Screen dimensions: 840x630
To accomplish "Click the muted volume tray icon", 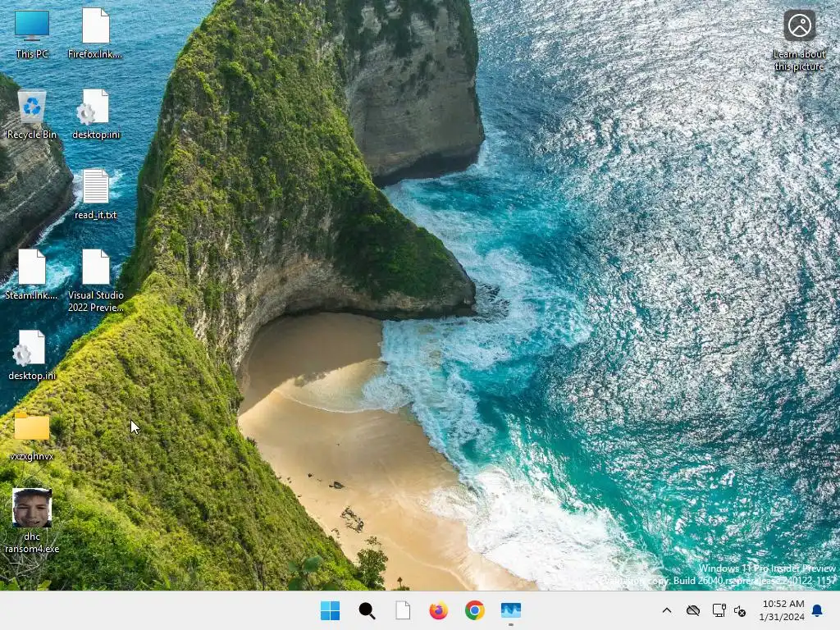I will [x=741, y=610].
